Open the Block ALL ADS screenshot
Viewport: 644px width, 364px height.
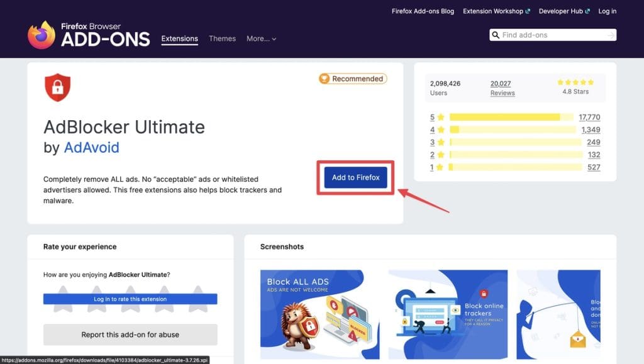(320, 314)
